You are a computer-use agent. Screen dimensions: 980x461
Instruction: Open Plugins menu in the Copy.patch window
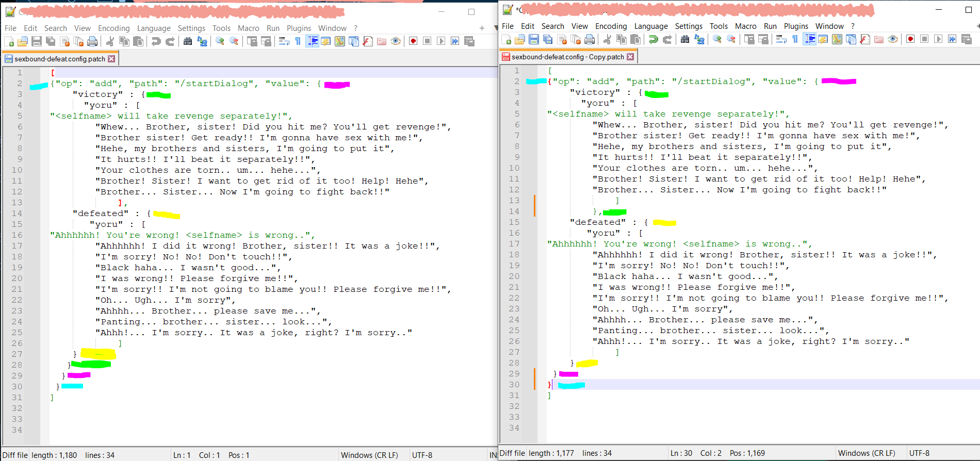point(796,26)
